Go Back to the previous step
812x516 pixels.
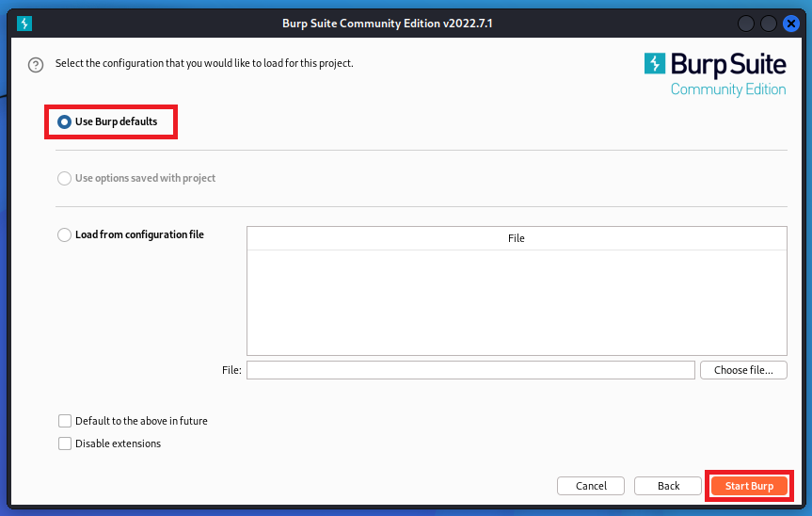(668, 486)
